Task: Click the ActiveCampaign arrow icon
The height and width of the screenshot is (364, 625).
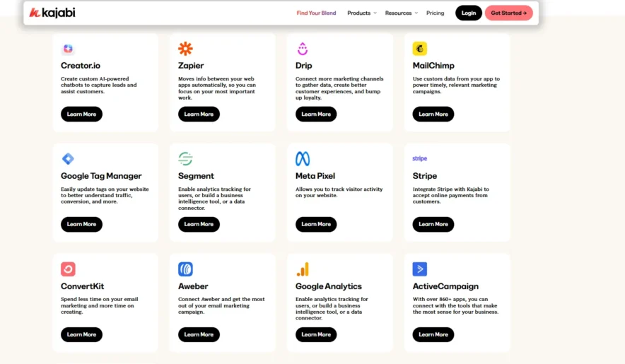Action: pos(420,269)
